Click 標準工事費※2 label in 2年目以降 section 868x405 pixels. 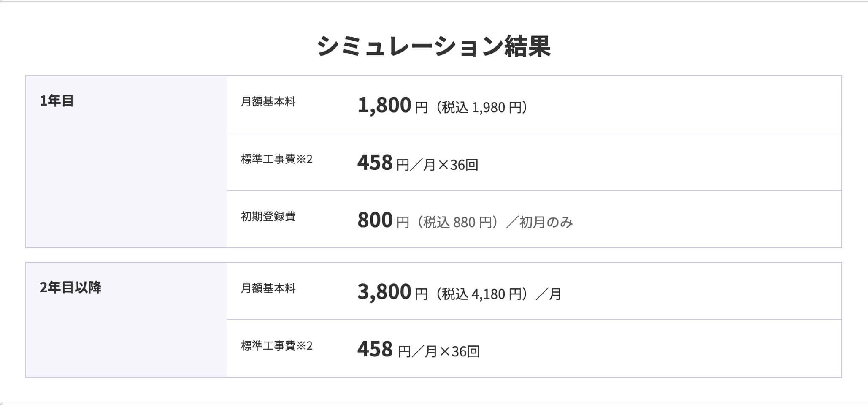[x=277, y=346]
